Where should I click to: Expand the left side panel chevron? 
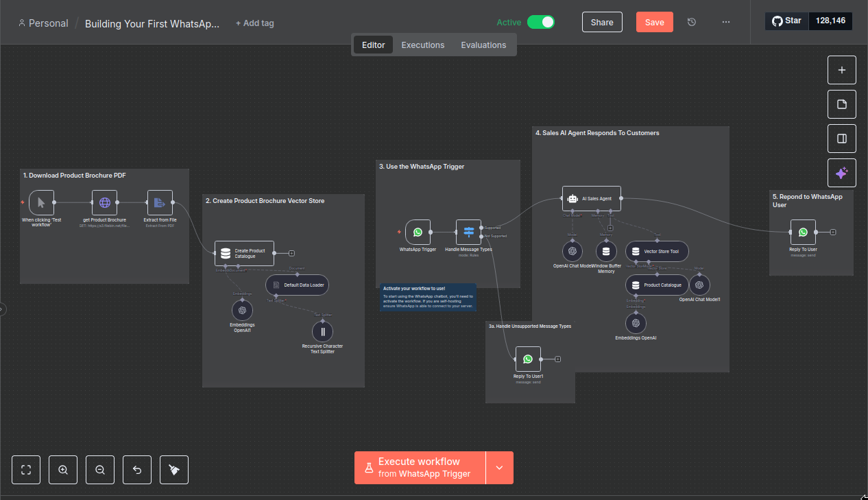(3, 309)
